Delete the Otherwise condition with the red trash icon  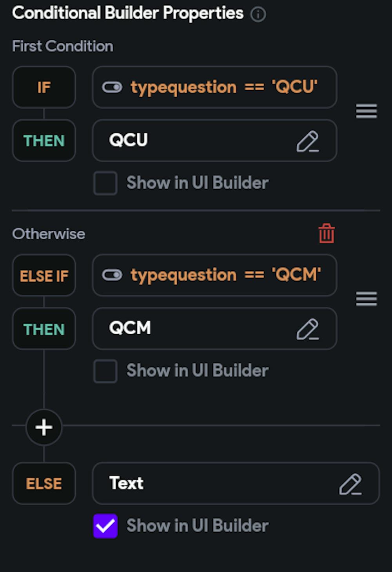click(x=327, y=233)
